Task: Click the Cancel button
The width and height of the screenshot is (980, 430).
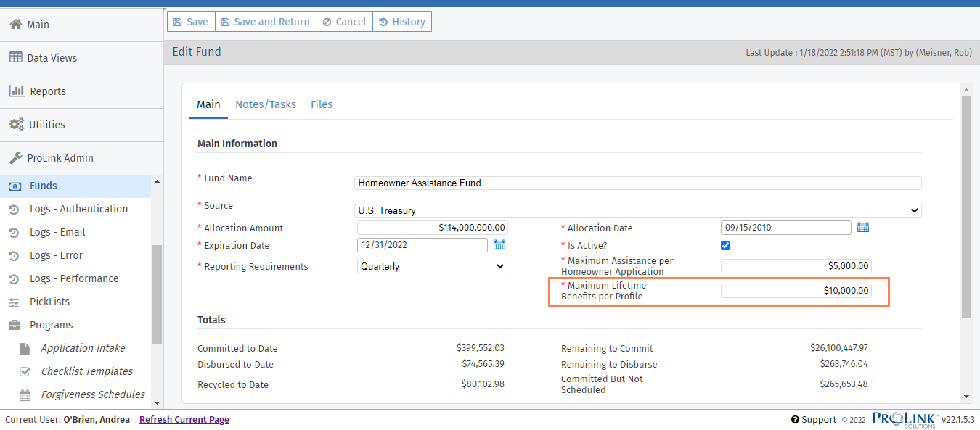Action: (x=344, y=22)
